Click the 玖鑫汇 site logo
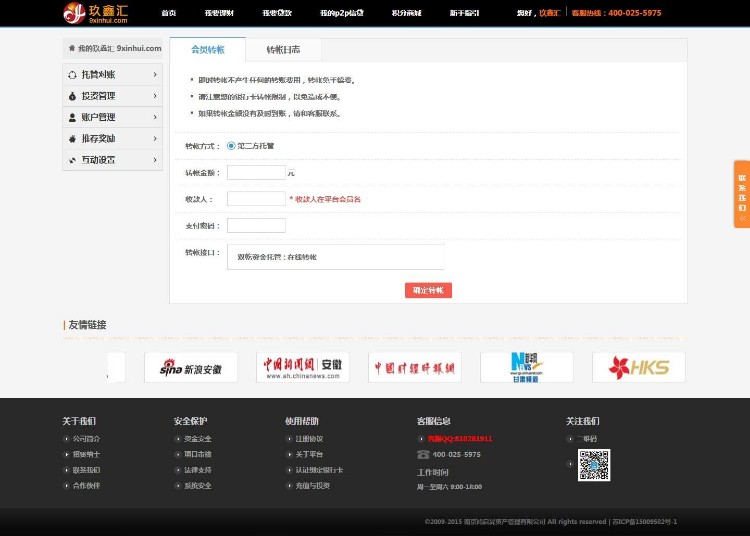This screenshot has height=536, width=750. [x=96, y=13]
